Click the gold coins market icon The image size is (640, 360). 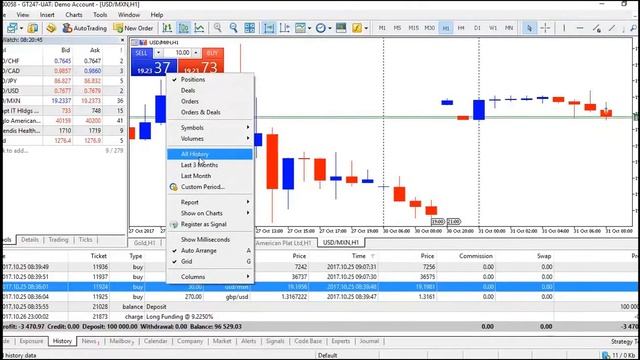(x=51, y=28)
